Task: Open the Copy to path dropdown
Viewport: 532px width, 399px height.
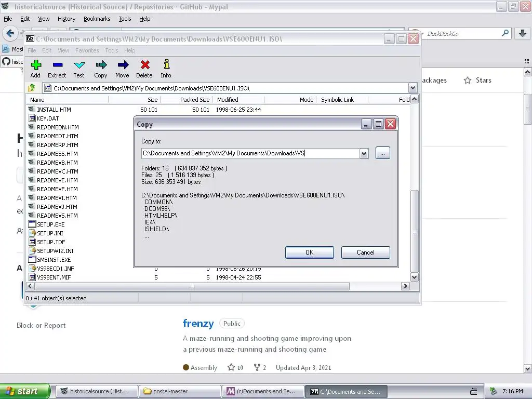Action: coord(364,153)
